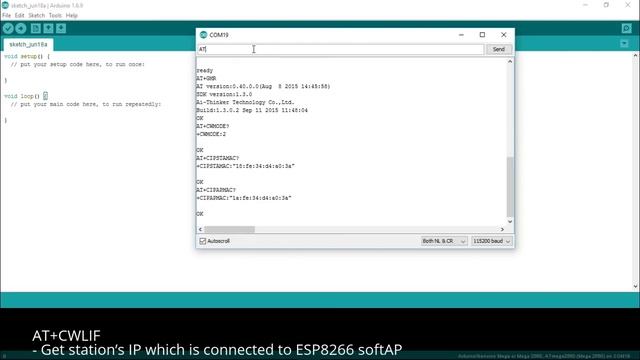Click scroll-left arrow in COM19 output
This screenshot has height=360, width=640.
(200, 229)
